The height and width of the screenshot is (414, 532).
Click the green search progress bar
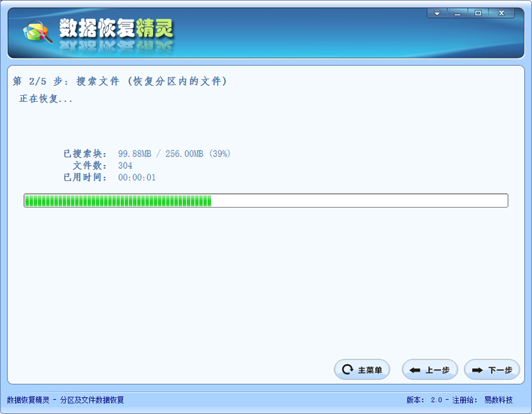click(x=265, y=200)
